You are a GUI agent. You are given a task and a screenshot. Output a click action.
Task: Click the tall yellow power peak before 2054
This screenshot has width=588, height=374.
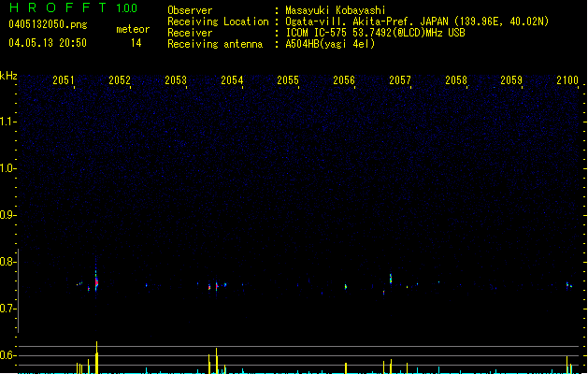[216, 361]
